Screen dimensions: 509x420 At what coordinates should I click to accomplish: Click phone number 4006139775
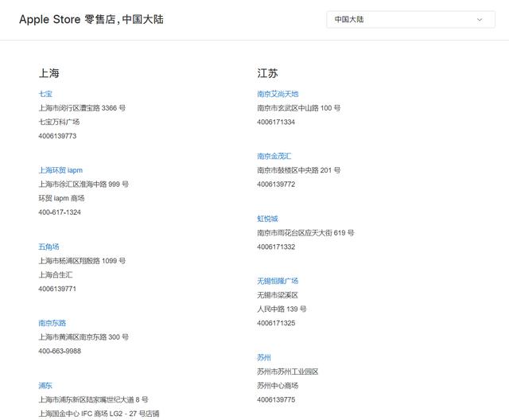(276, 399)
